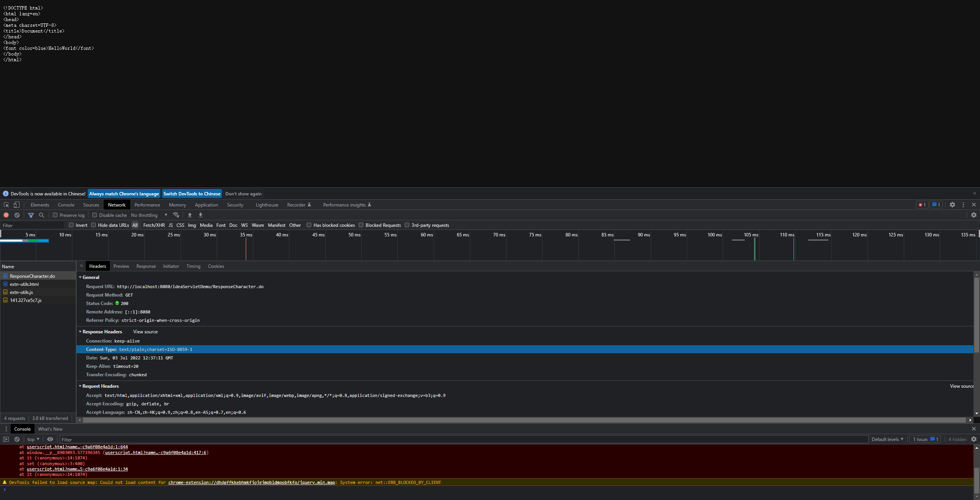Import HAR file upload arrow icon
Image resolution: width=980 pixels, height=500 pixels.
point(190,215)
